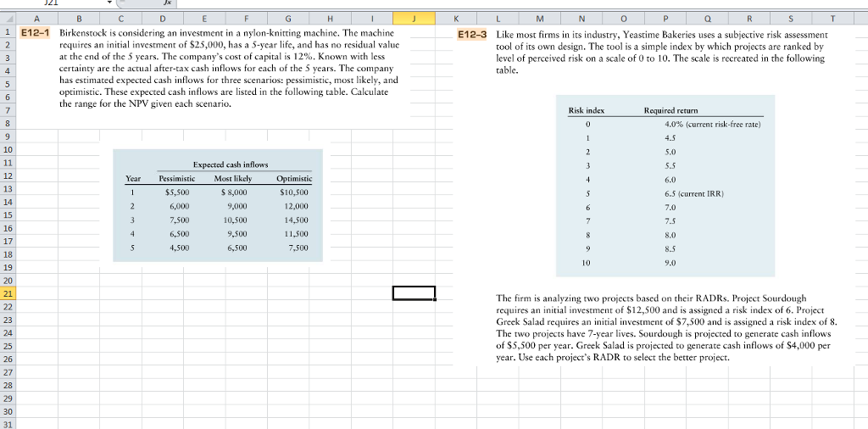This screenshot has width=868, height=429.
Task: Click the E12-1 label cell
Action: (x=36, y=33)
